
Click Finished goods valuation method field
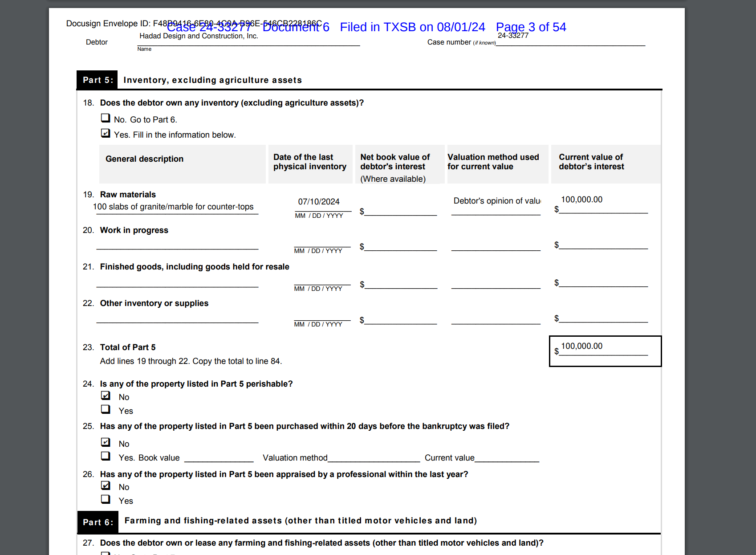[x=496, y=283]
